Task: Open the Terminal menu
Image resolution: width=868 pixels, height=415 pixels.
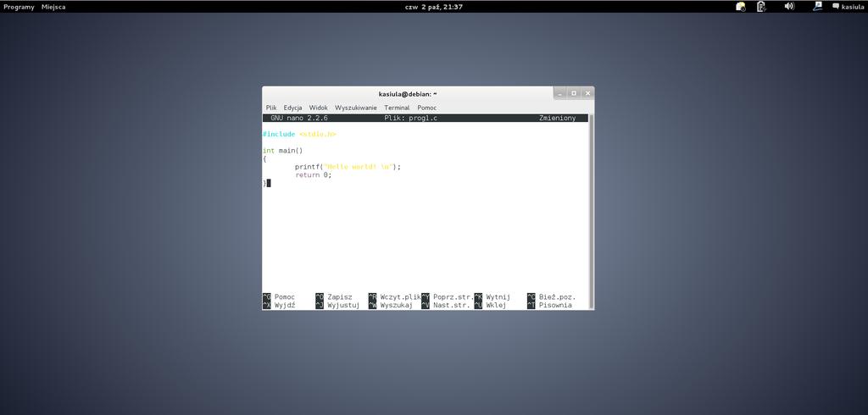Action: pyautogui.click(x=397, y=108)
